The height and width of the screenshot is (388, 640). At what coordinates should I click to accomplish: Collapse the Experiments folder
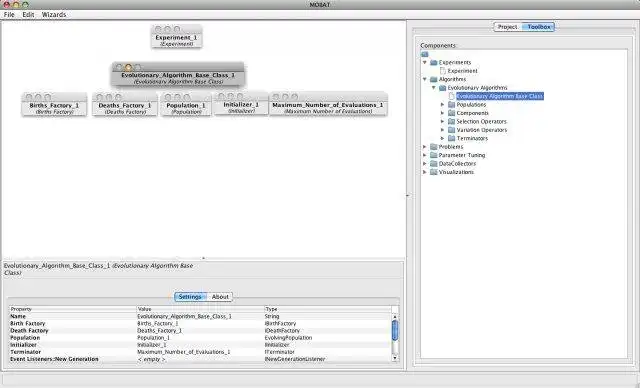pyautogui.click(x=424, y=62)
